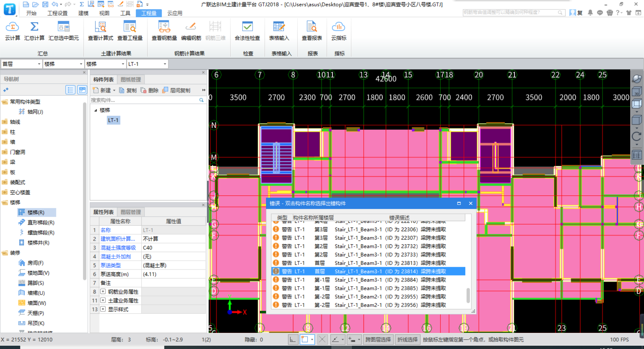Expand 显示样式 property group
This screenshot has width=644, height=349.
pyautogui.click(x=103, y=309)
